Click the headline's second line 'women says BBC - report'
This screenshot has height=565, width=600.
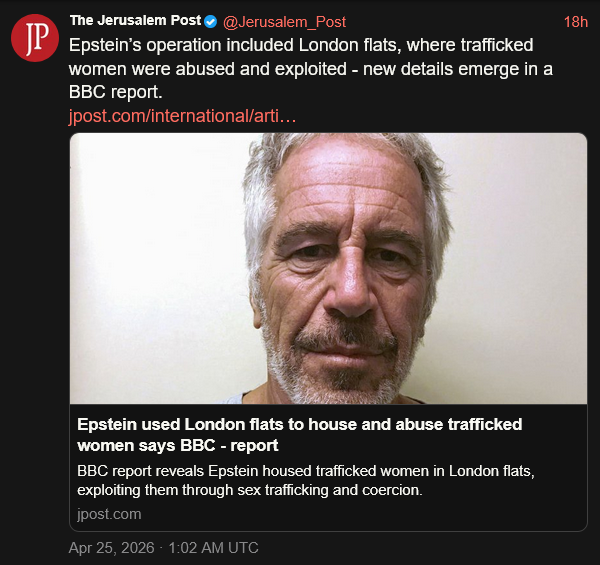177,444
